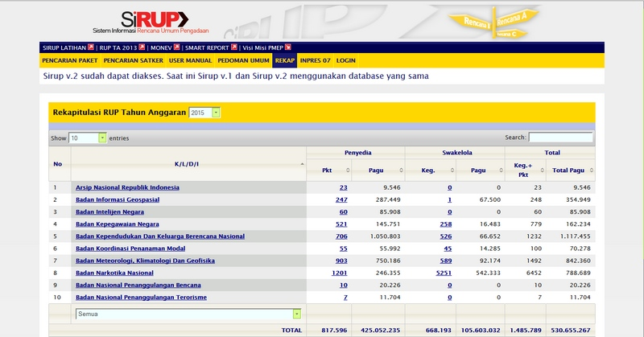Sort by Keg.+Pkt column
The image size is (644, 337).
point(542,171)
